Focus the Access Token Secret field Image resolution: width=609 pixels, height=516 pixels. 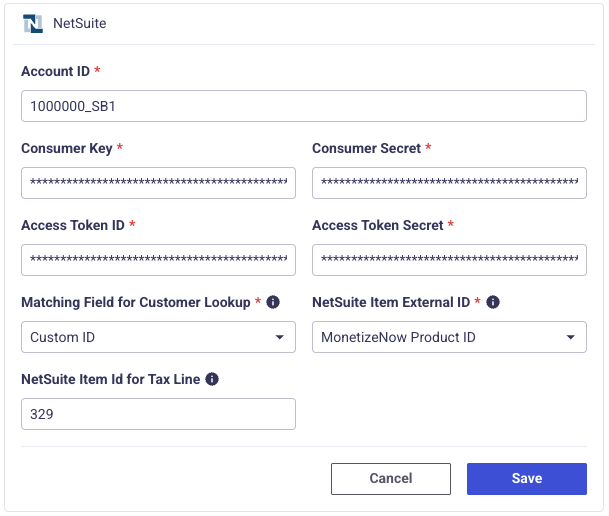point(449,260)
